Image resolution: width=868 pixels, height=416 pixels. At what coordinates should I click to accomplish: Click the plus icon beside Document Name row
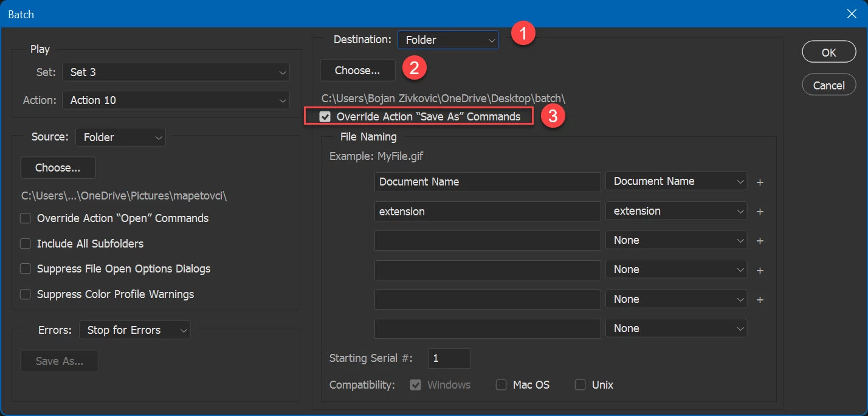pyautogui.click(x=760, y=182)
